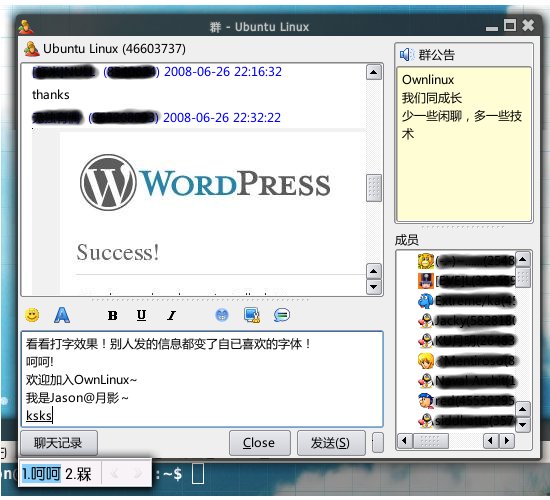Click inside the message input box
This screenshot has height=500, width=550.
[x=202, y=379]
